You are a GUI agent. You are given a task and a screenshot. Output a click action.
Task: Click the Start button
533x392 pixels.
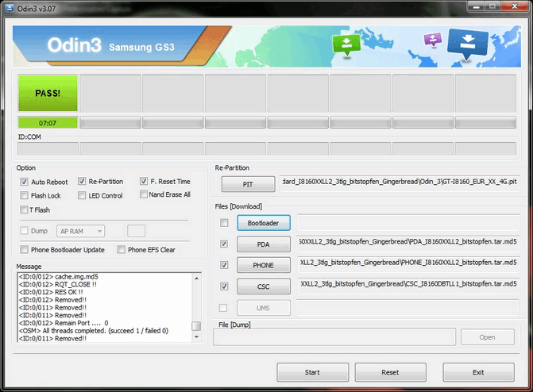(x=312, y=372)
